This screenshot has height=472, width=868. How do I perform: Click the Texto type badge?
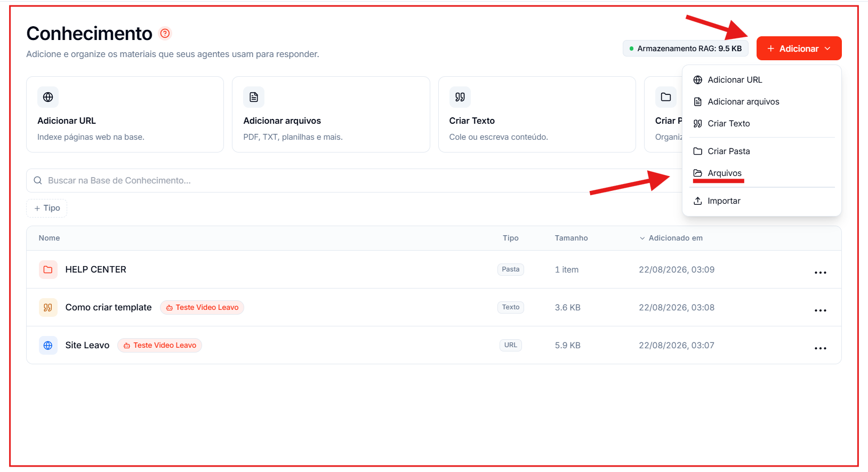coord(511,307)
